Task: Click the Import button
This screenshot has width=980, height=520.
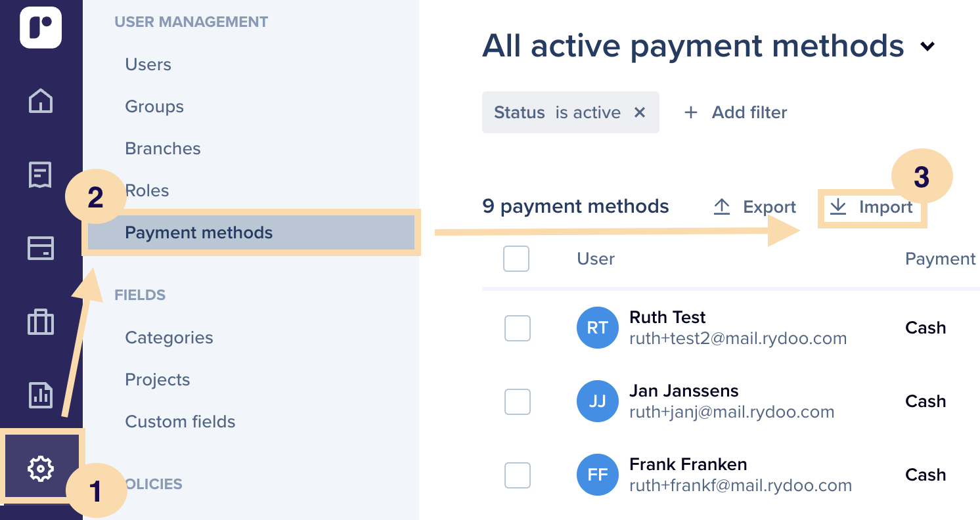Action: click(871, 207)
